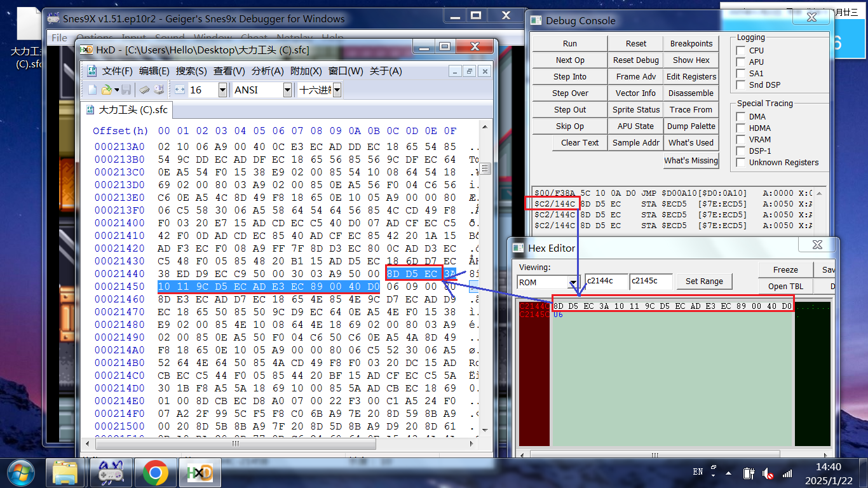Click the Breakpoints button
This screenshot has height=488, width=868.
691,44
